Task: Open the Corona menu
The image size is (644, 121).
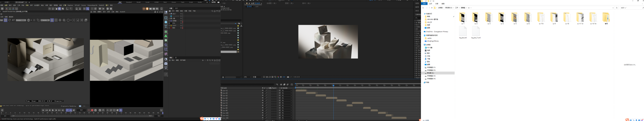Action: (84, 5)
